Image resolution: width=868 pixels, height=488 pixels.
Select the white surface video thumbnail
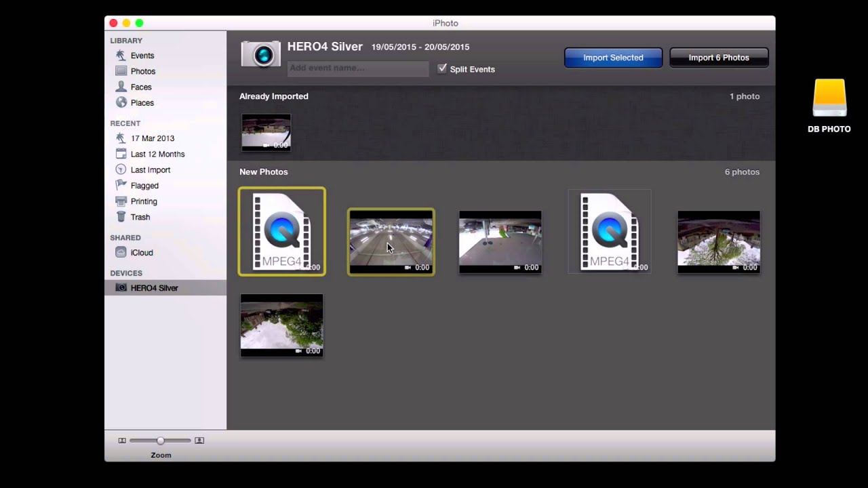tap(500, 242)
